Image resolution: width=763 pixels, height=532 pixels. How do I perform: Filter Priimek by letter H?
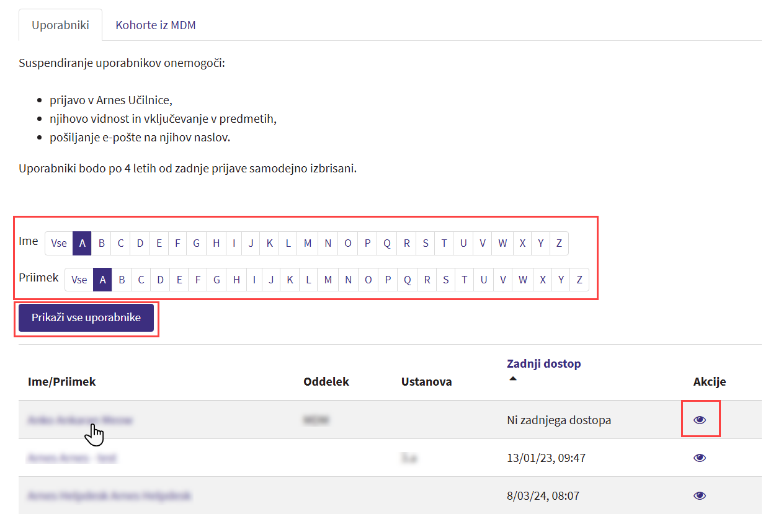236,280
